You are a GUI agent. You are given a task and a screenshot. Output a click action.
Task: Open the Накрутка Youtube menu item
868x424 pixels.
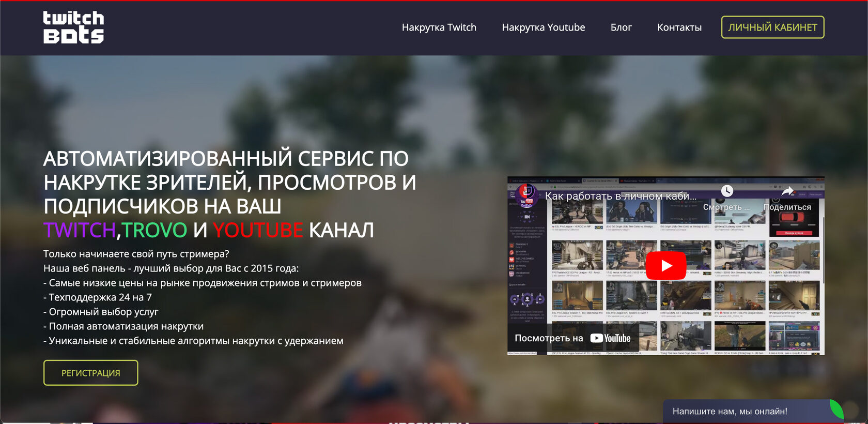pos(544,27)
